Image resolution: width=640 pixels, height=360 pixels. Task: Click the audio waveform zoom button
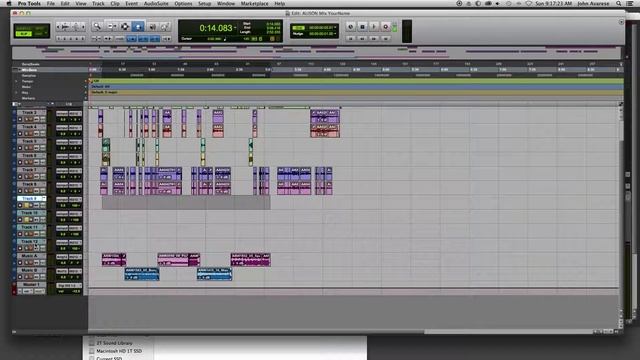(x=65, y=27)
